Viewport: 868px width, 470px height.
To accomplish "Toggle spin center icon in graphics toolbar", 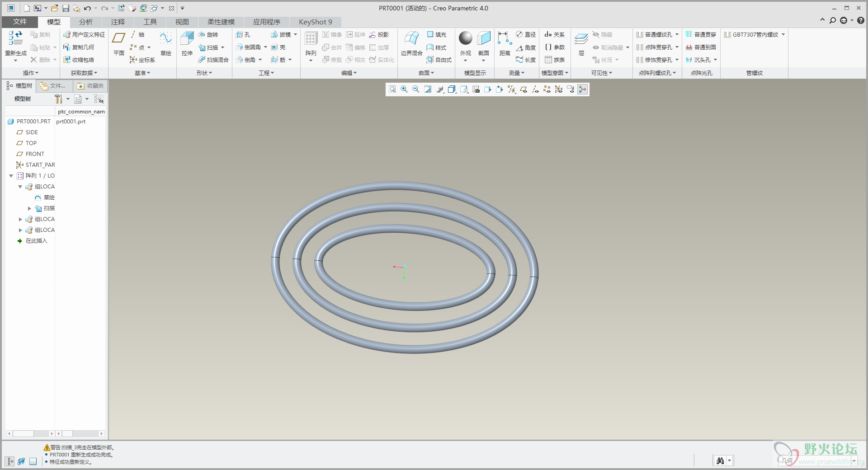I will point(582,89).
